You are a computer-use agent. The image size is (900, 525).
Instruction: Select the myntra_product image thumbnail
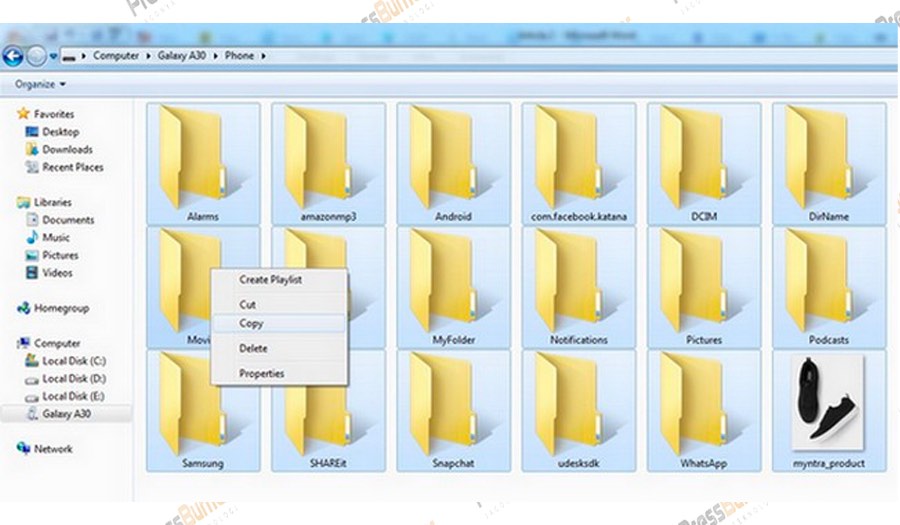[x=828, y=401]
